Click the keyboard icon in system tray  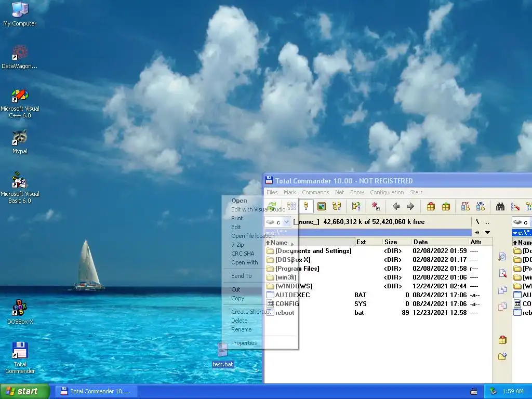coord(474,392)
